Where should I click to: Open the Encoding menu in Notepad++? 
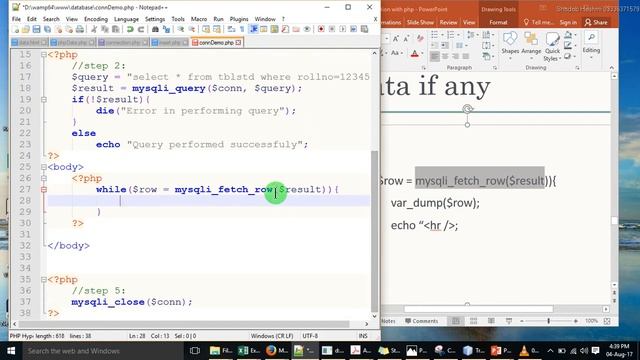pos(96,19)
